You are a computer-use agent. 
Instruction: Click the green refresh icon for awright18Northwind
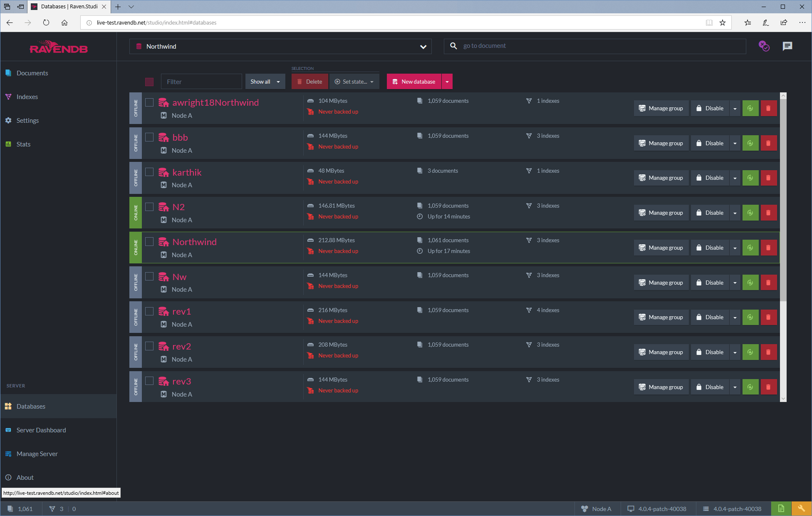pyautogui.click(x=750, y=108)
